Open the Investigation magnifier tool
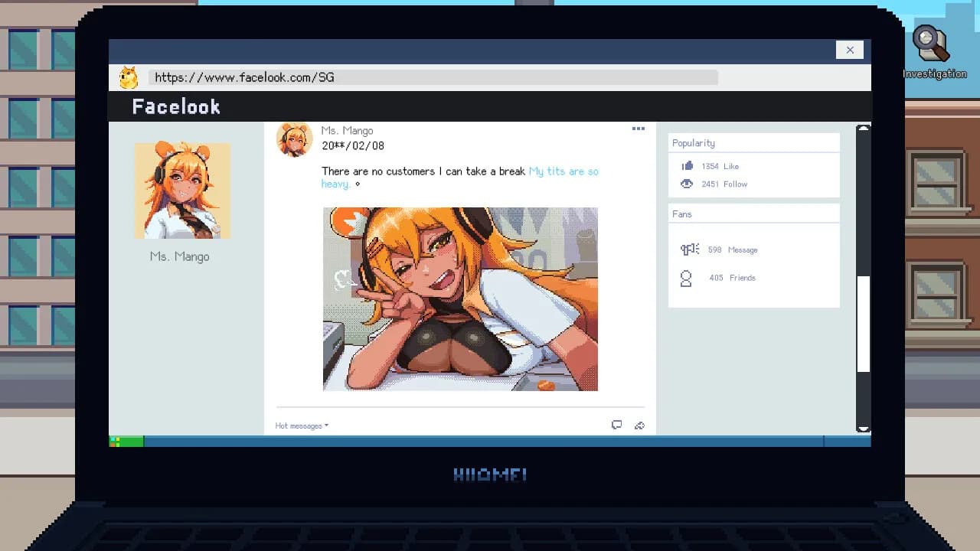The image size is (980, 551). [x=929, y=42]
